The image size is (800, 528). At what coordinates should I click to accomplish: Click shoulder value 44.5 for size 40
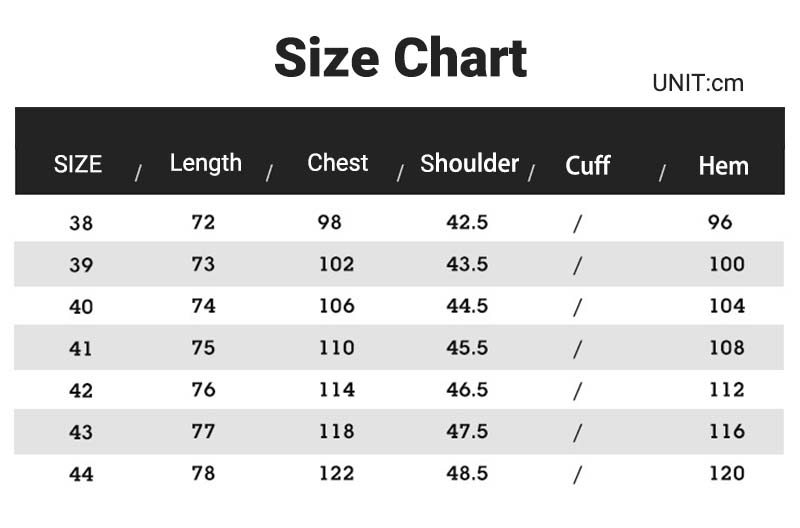[467, 306]
